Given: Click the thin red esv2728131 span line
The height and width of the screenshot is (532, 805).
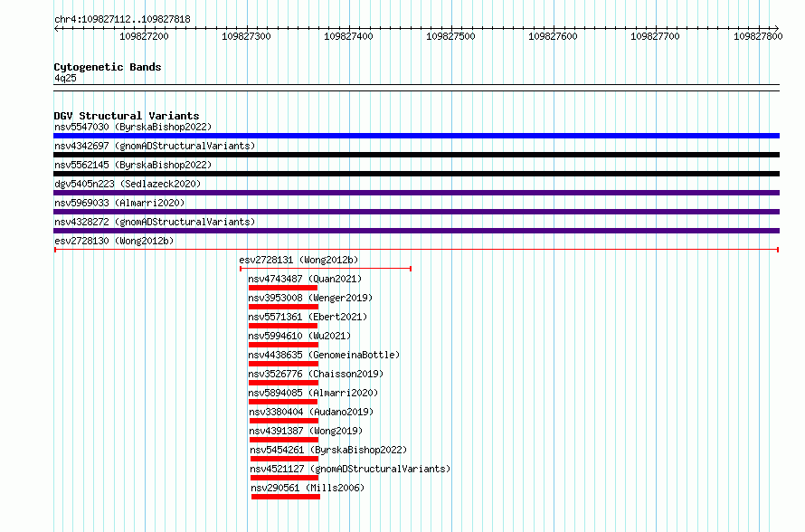Looking at the screenshot, I should click(326, 269).
